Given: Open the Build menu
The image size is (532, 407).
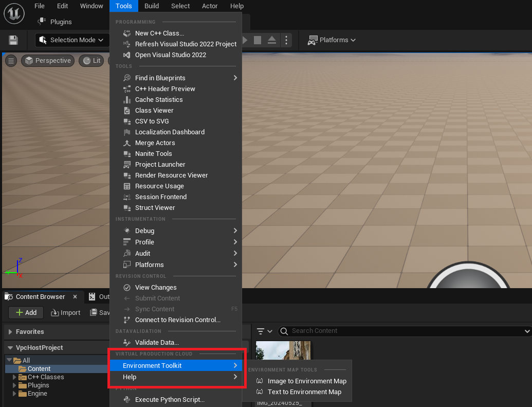Looking at the screenshot, I should click(x=151, y=6).
